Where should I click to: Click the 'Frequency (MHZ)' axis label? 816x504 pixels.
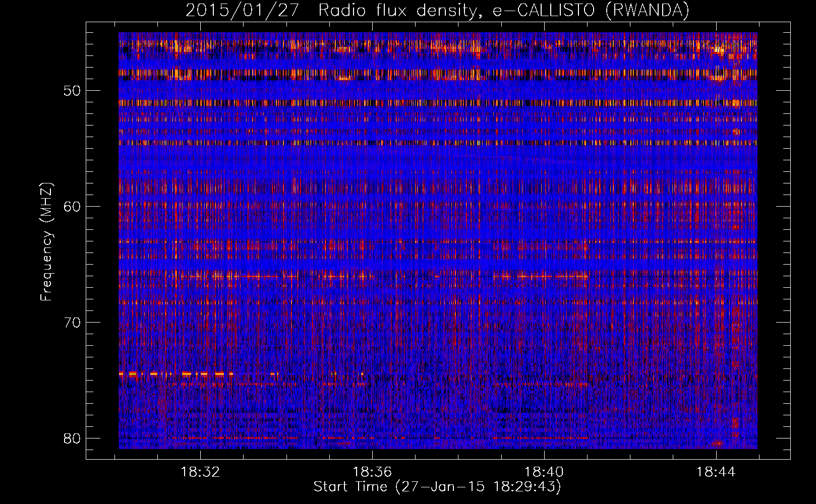(x=46, y=241)
